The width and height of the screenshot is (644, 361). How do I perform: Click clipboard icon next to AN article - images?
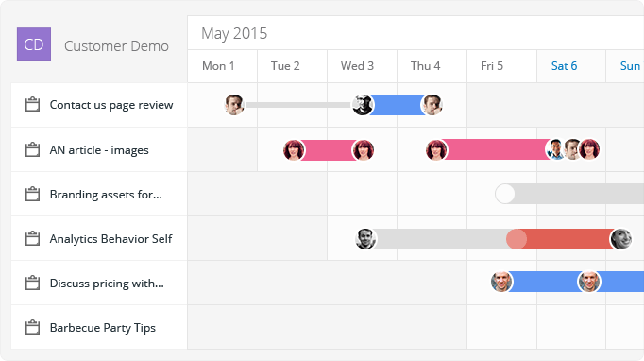click(x=32, y=149)
